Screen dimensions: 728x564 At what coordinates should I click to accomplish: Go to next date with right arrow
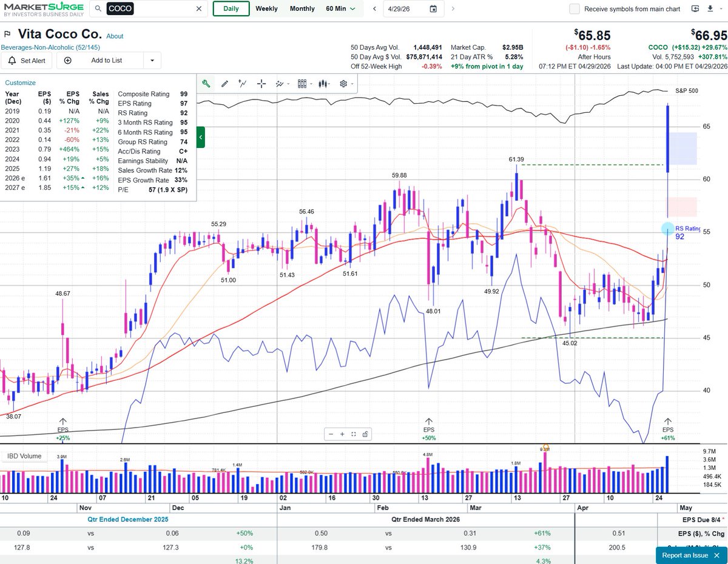(x=453, y=8)
